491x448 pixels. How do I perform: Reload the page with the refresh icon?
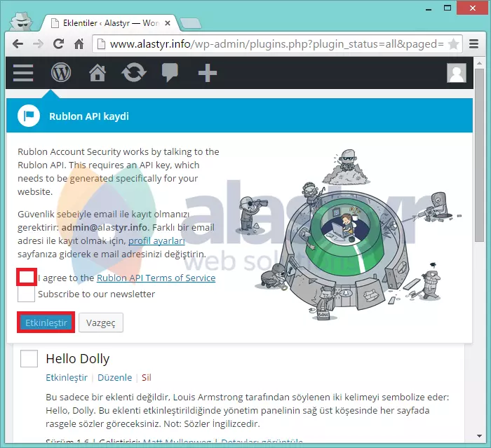pyautogui.click(x=58, y=44)
